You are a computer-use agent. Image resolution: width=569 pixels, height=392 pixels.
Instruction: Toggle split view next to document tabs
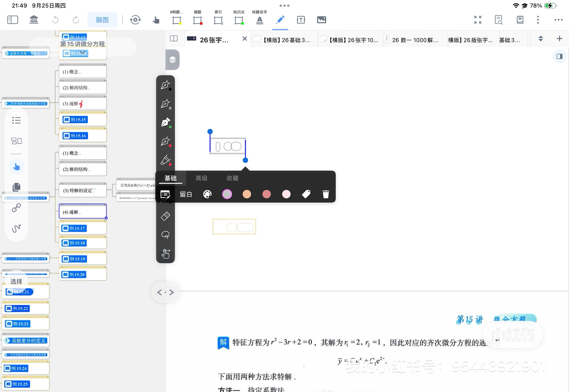(x=174, y=39)
